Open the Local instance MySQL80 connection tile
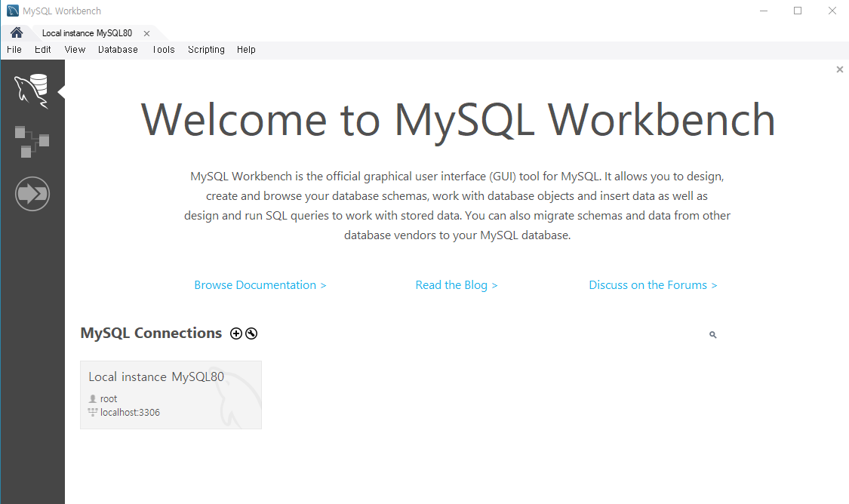 (171, 395)
